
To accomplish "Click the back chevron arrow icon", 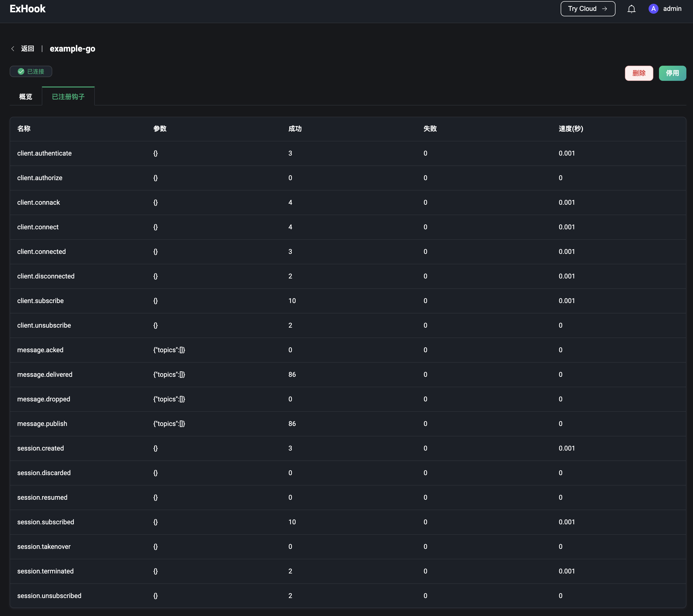I will point(13,48).
